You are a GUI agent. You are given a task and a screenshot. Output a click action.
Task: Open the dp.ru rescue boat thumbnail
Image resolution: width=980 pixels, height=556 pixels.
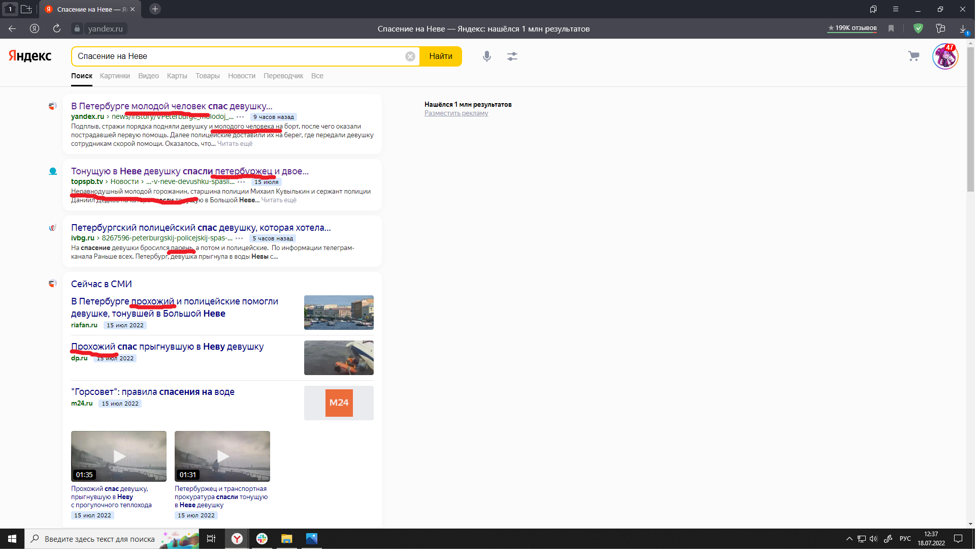[x=339, y=358]
